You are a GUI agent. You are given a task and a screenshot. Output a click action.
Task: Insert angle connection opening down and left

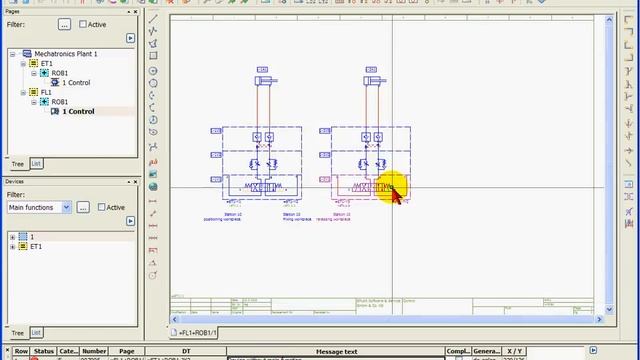(x=628, y=32)
